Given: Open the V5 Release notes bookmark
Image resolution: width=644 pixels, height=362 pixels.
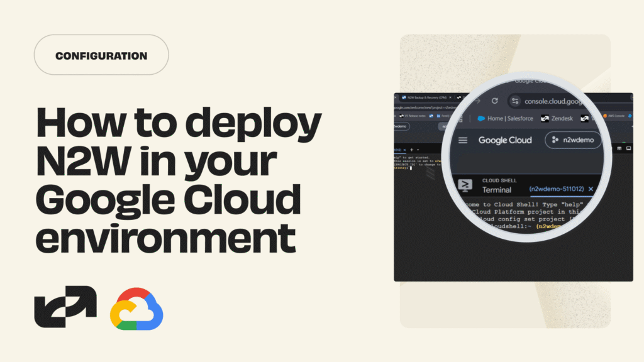Looking at the screenshot, I should click(413, 116).
